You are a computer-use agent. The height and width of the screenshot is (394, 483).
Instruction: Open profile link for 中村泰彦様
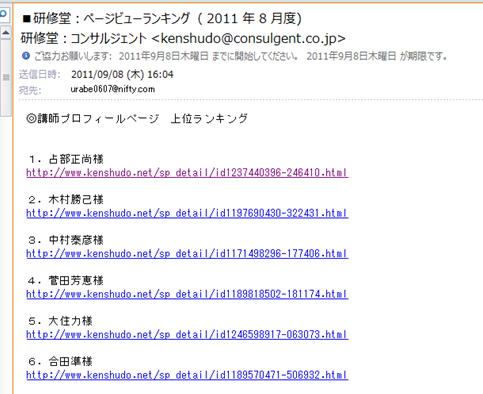click(x=187, y=254)
